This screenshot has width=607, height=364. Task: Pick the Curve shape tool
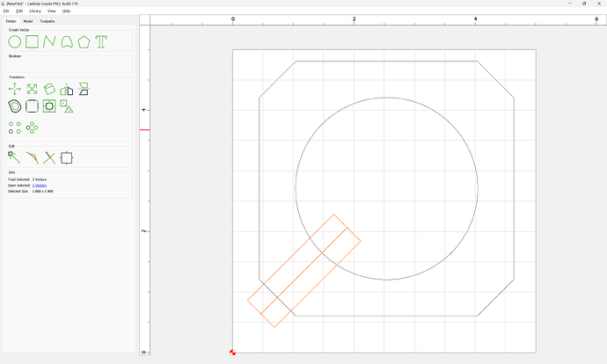[67, 42]
